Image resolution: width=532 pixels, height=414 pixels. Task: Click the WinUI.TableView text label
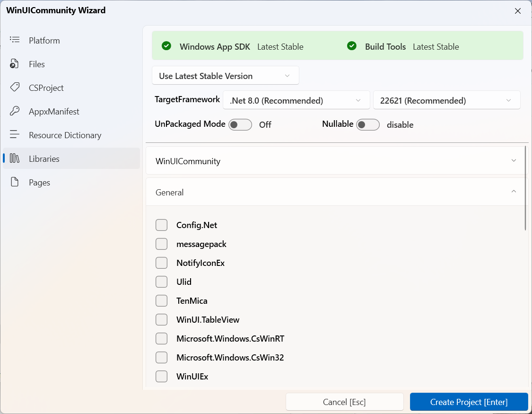(208, 320)
